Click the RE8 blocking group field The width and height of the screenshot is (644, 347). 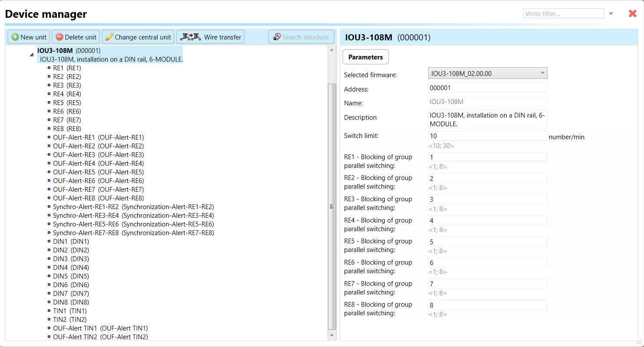(487, 305)
